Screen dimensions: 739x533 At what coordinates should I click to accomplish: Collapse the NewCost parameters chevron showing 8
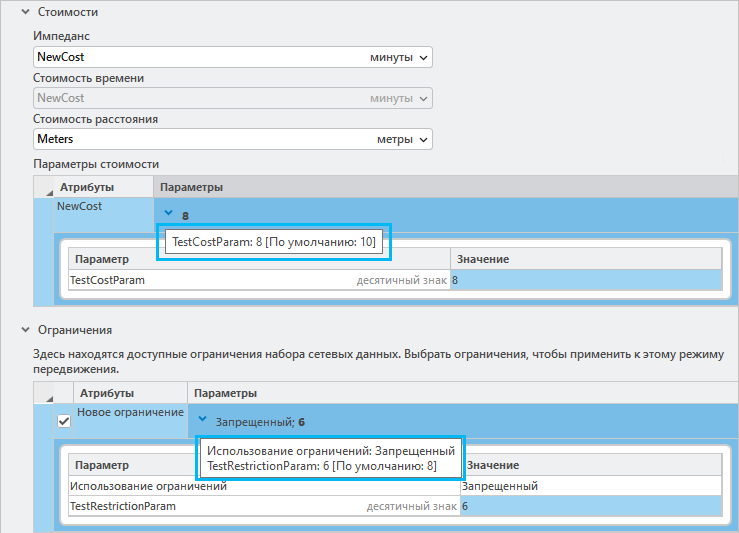[x=169, y=214]
